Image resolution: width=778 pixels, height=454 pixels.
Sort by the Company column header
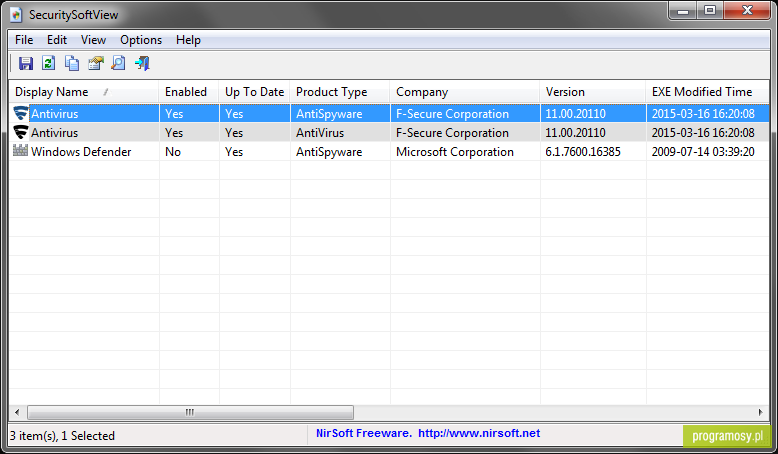click(x=465, y=92)
